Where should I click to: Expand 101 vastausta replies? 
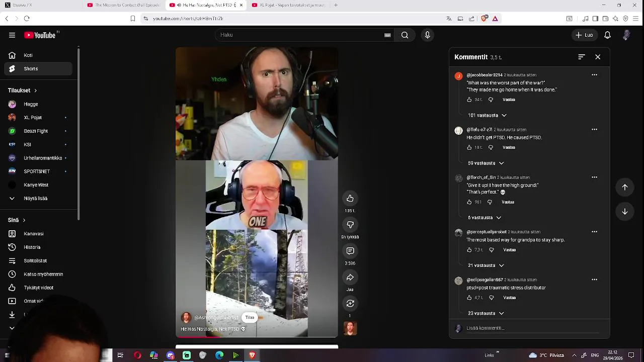tap(487, 115)
